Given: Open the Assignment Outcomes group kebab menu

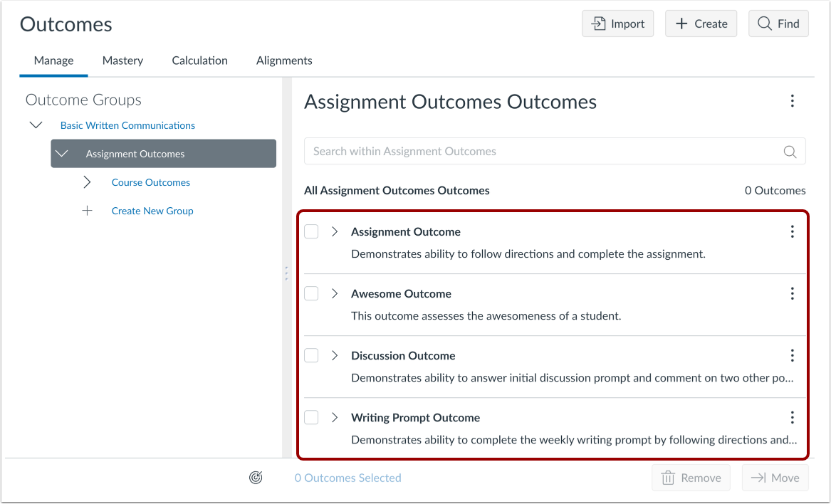Looking at the screenshot, I should click(792, 101).
